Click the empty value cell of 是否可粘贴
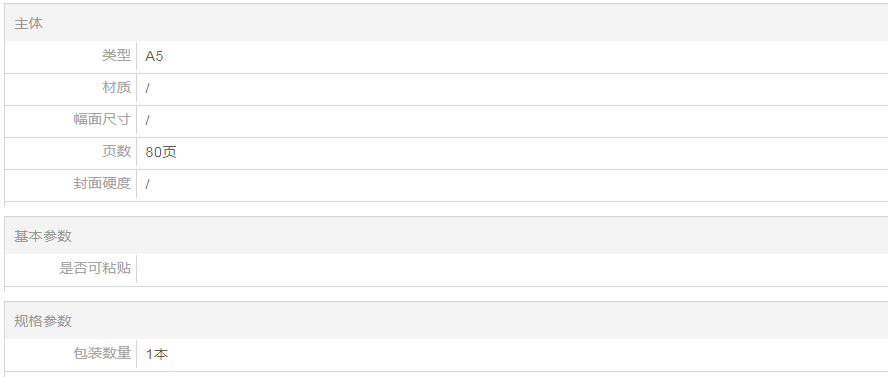 coord(512,269)
